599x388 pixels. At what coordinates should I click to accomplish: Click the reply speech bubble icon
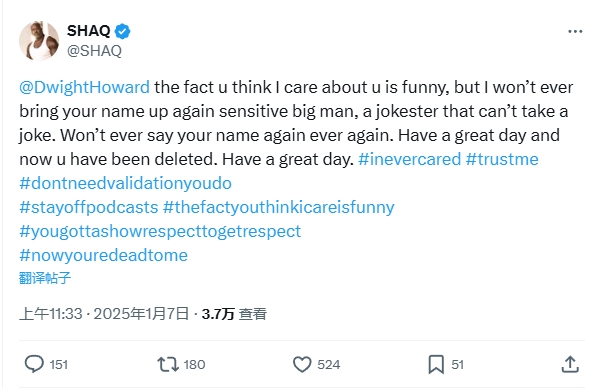point(34,364)
